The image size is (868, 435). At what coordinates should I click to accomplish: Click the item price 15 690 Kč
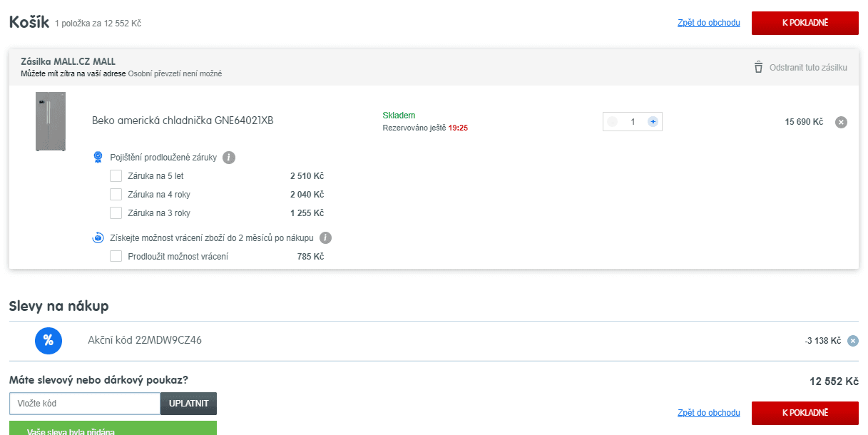coord(804,122)
